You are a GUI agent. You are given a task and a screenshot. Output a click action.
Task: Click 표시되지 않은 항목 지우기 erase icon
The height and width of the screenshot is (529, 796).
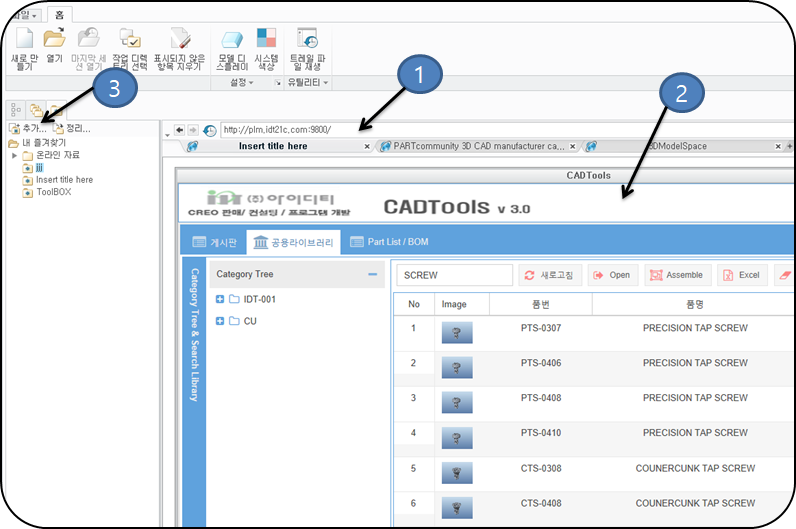[x=180, y=39]
